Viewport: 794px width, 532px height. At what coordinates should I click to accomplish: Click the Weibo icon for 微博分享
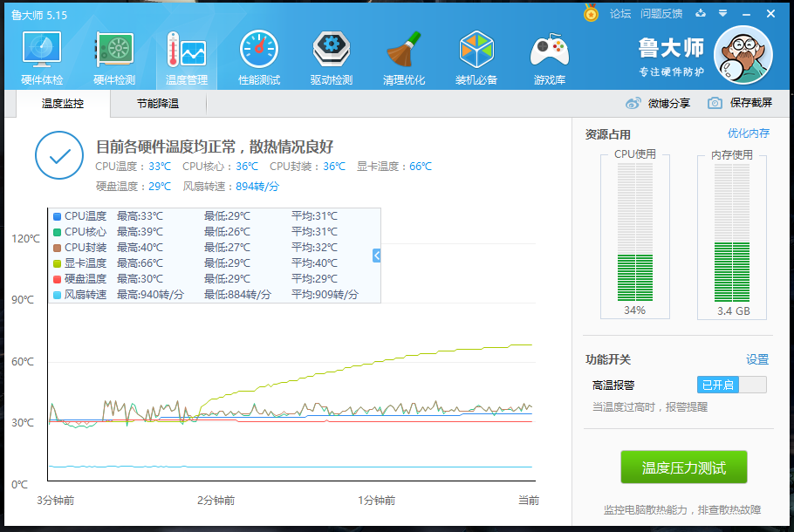[x=633, y=103]
